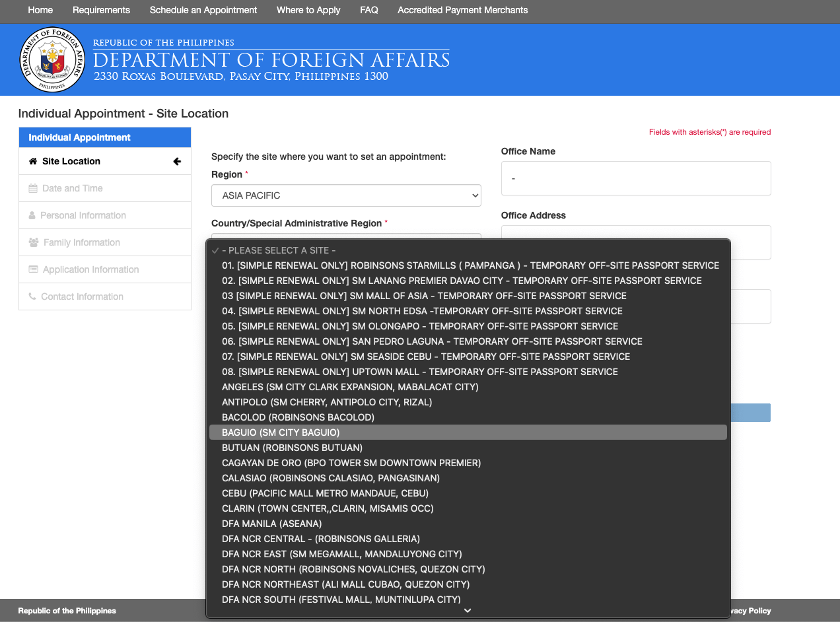This screenshot has width=840, height=622.
Task: Click the person icon beside Personal Information
Action: 32,215
